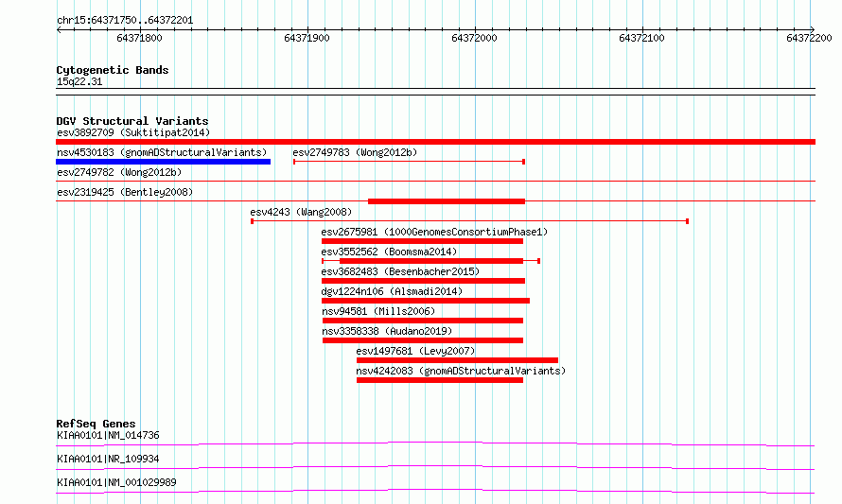
Task: Click the thin red line of esv4243
Action: pos(470,221)
